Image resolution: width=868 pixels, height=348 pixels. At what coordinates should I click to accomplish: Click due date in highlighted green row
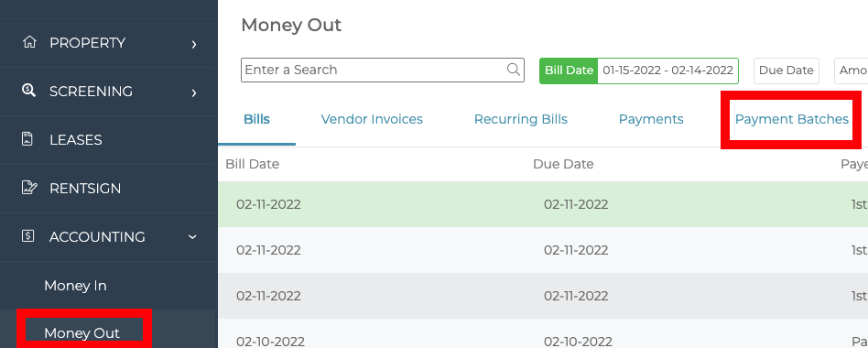click(x=576, y=205)
